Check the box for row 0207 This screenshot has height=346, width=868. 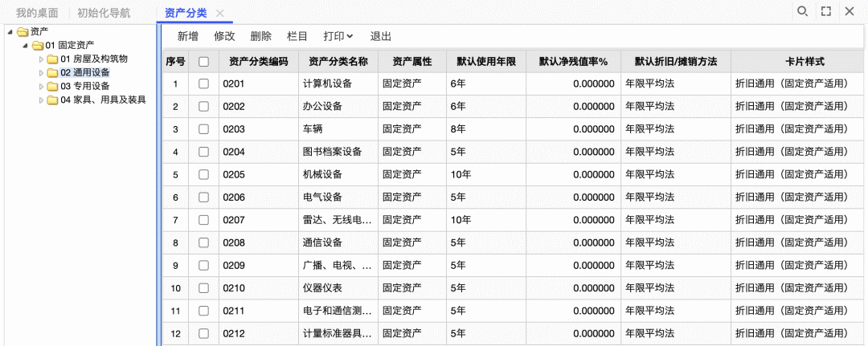click(x=203, y=220)
